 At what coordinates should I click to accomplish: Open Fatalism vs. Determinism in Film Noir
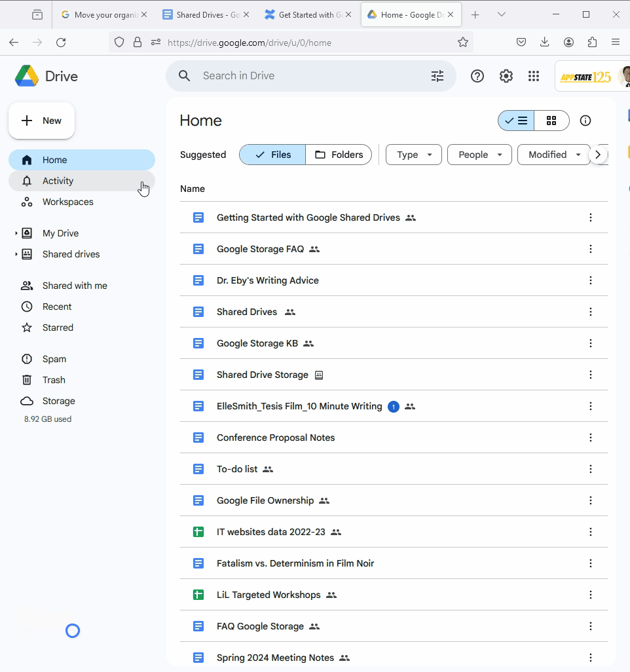pyautogui.click(x=295, y=563)
